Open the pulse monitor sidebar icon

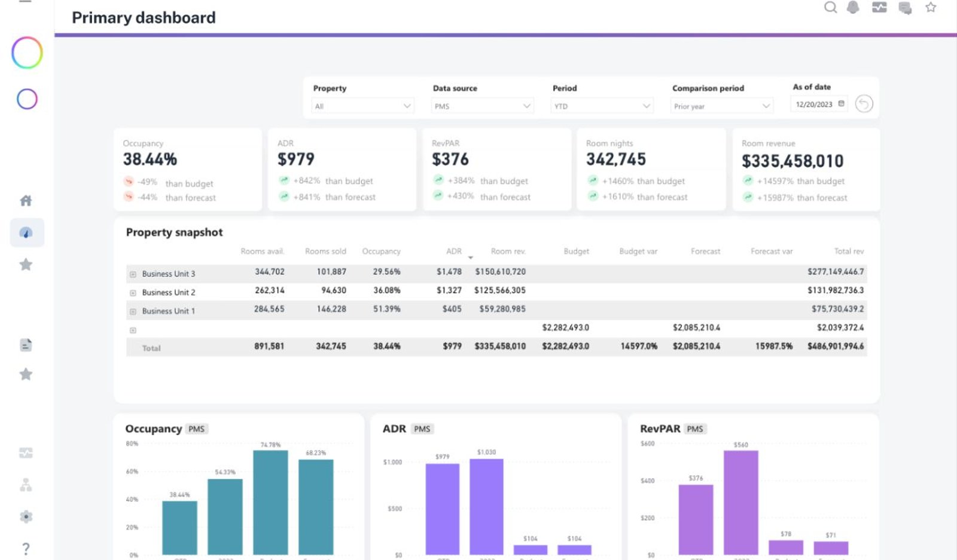(26, 453)
